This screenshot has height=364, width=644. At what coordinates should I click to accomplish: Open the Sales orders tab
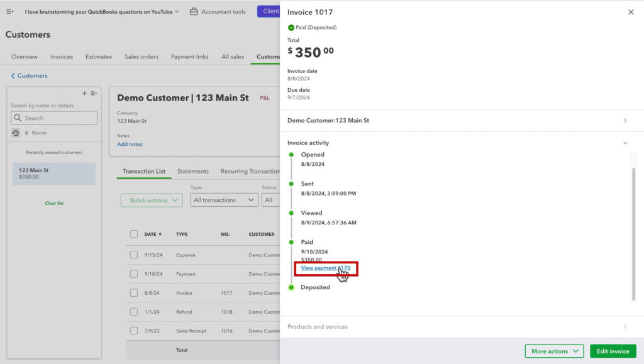tap(141, 56)
